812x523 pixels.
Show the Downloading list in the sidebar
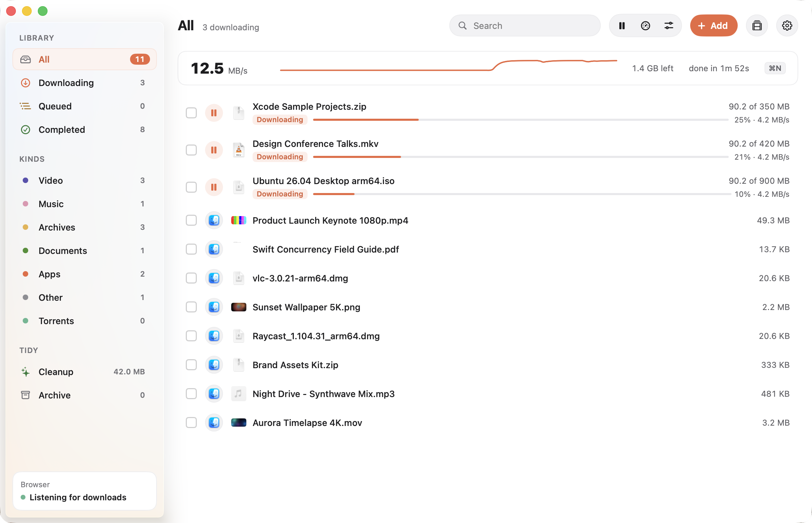(85, 83)
